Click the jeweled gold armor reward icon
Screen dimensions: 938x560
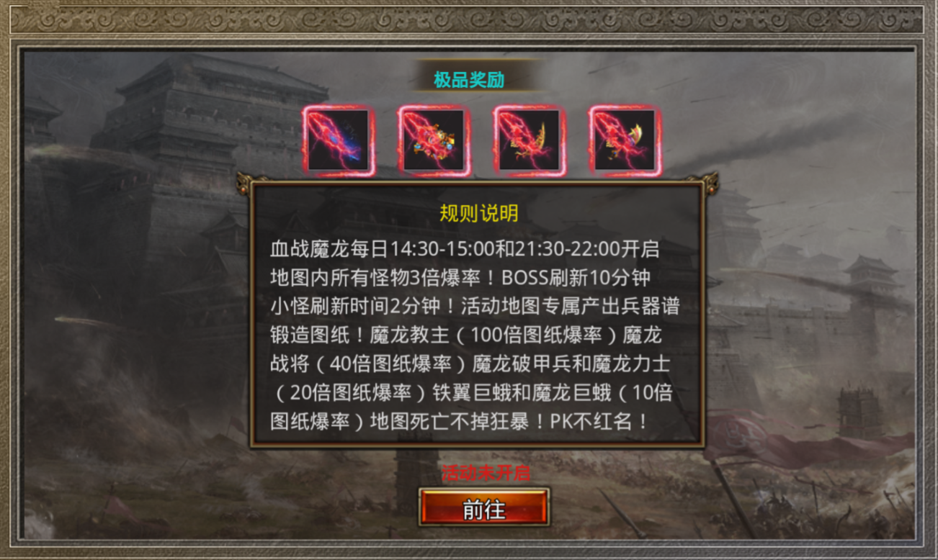(434, 140)
